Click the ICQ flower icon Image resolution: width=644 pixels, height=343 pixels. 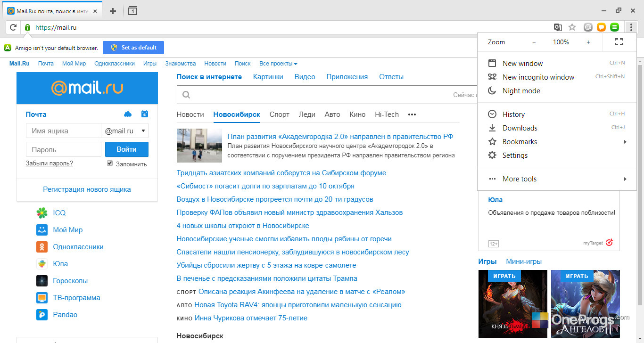click(42, 213)
